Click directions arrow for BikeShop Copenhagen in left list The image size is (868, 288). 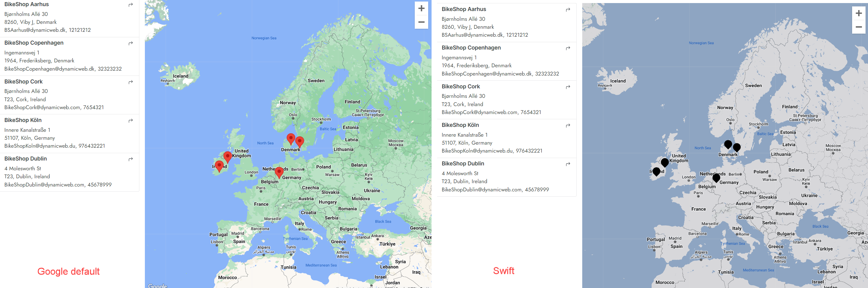pyautogui.click(x=131, y=43)
